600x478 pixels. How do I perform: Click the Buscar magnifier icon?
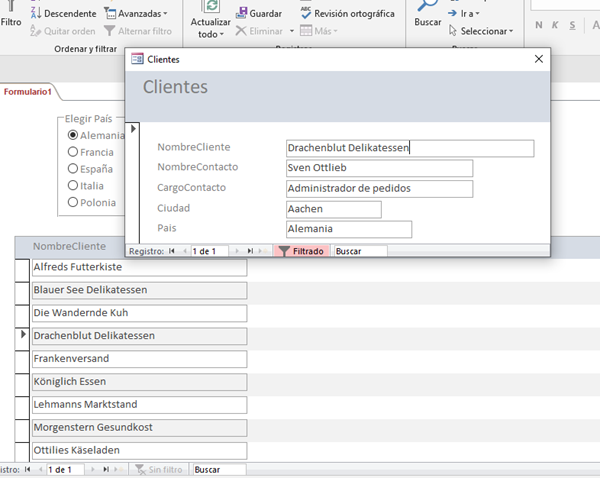(x=428, y=6)
